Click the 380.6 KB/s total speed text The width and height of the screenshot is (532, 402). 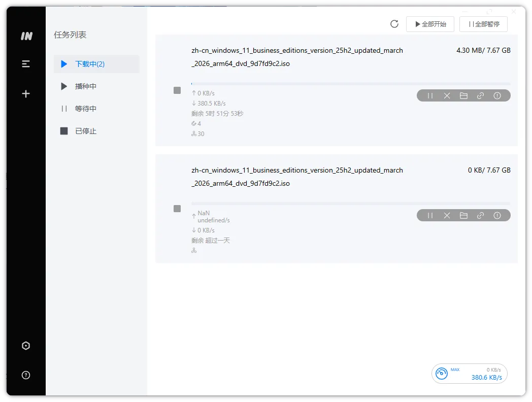[x=486, y=377]
